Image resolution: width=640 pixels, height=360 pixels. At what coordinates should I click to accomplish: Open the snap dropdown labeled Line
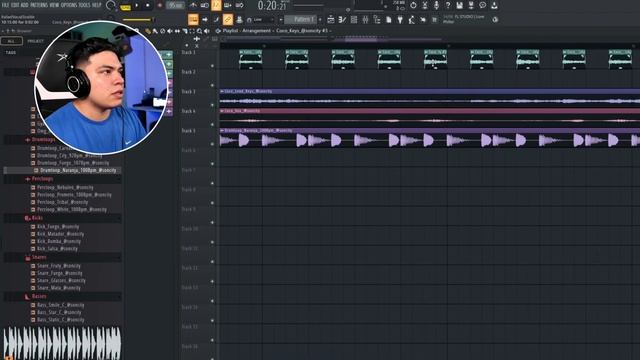click(x=264, y=19)
